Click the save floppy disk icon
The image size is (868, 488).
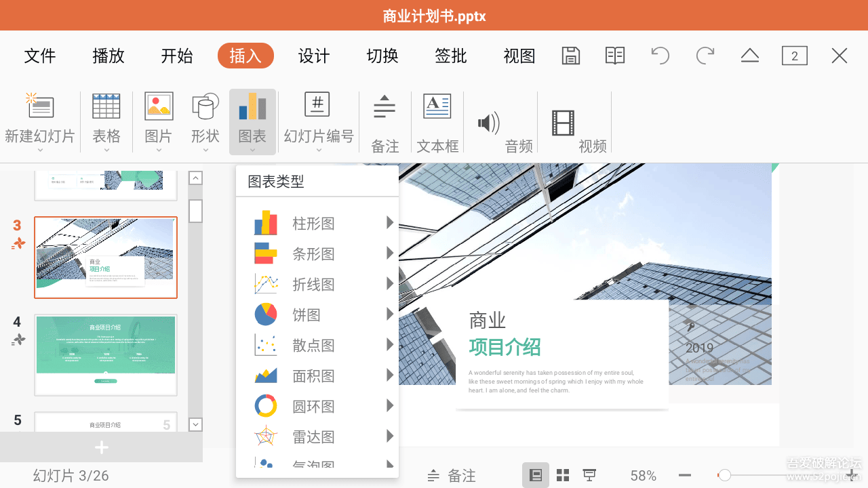click(x=571, y=56)
